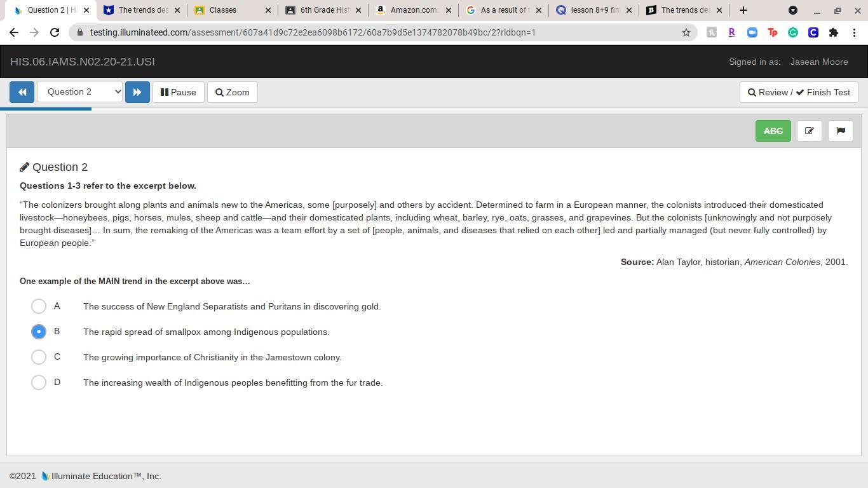Close the 6th Grade History tab
The width and height of the screenshot is (868, 488).
358,10
